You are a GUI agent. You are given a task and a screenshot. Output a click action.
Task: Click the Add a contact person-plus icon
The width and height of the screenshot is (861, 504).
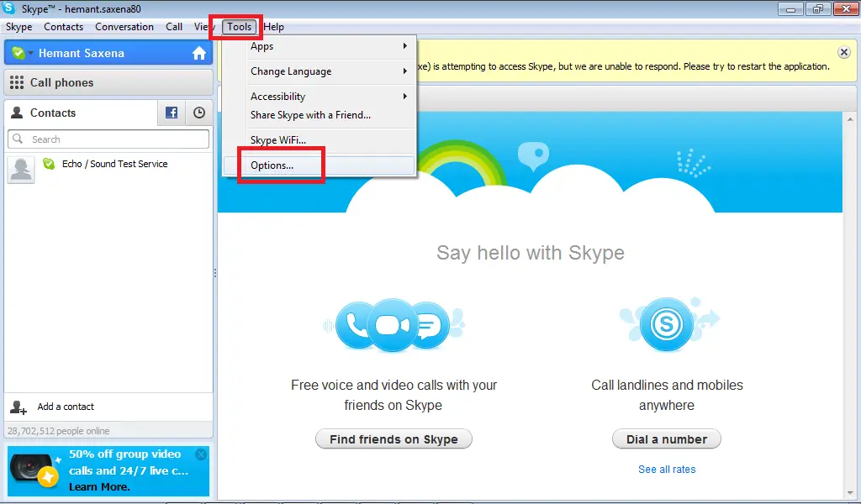(x=18, y=407)
